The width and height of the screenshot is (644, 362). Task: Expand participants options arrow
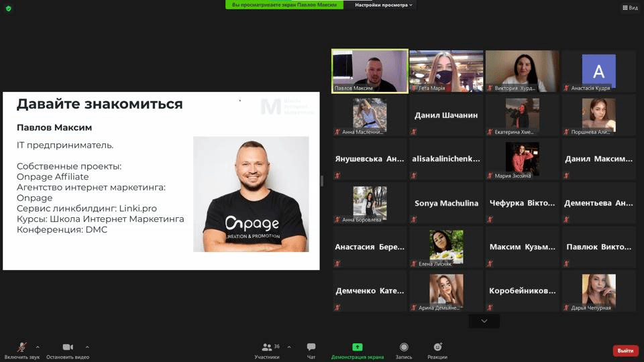click(289, 347)
